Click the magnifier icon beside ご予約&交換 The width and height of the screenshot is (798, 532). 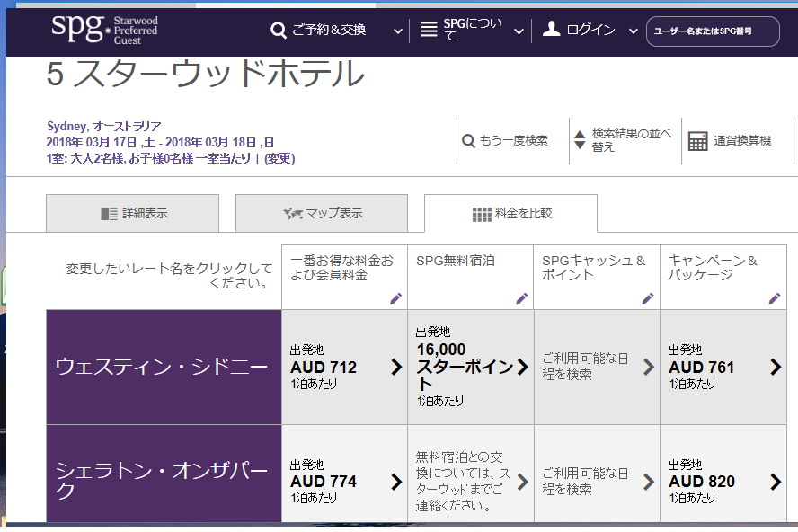click(x=279, y=30)
